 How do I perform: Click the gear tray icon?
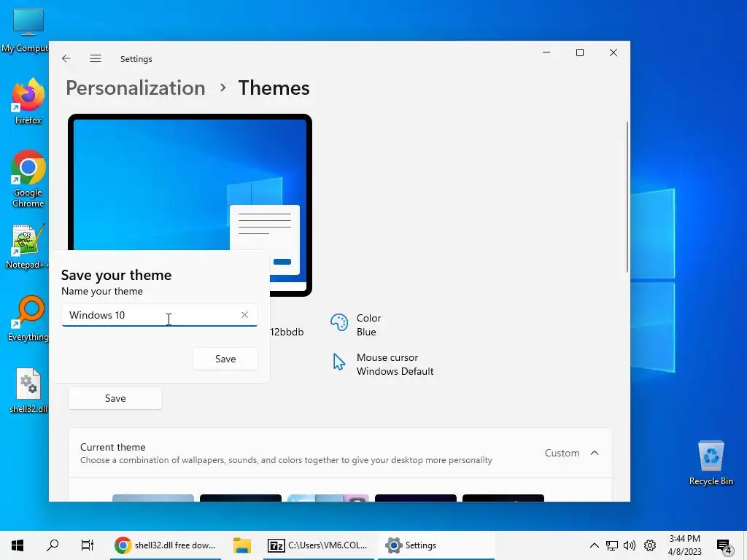pos(650,545)
